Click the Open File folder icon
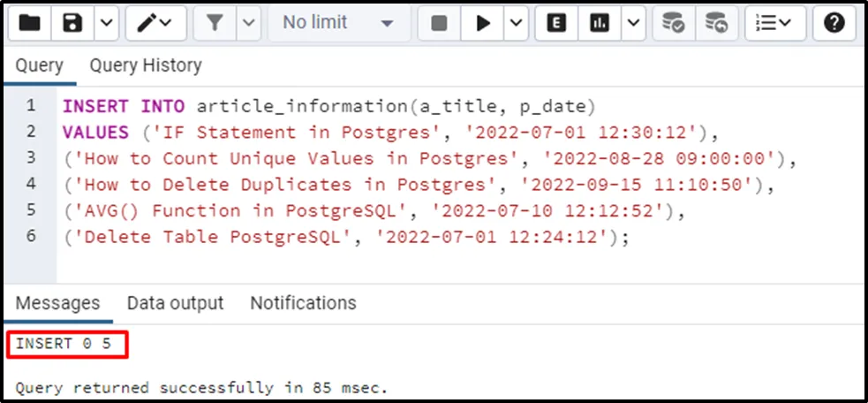This screenshot has width=868, height=403. [30, 24]
